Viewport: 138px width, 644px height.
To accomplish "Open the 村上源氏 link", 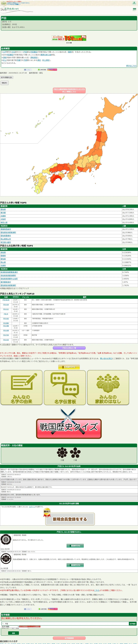I will [x=46, y=60].
